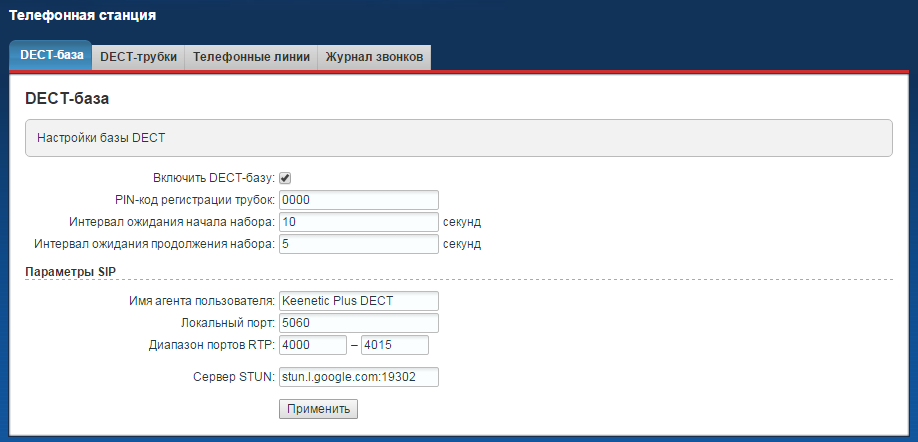Select the Интервал ожидания продолжения набора field
918x442 pixels.
point(359,243)
